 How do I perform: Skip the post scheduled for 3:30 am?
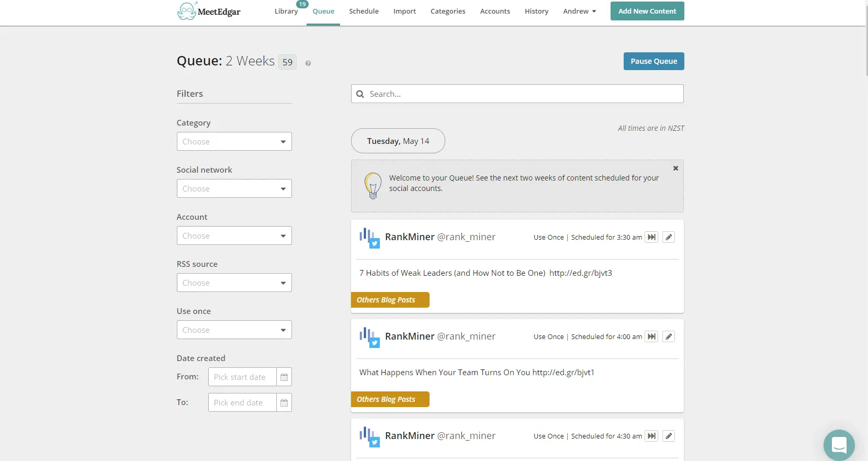point(651,237)
